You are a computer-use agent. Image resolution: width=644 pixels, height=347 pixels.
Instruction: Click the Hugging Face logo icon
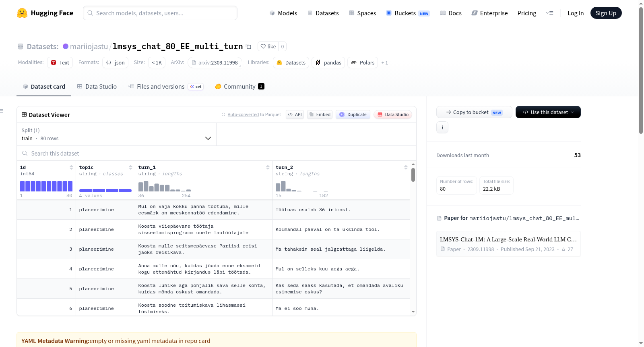coord(22,13)
